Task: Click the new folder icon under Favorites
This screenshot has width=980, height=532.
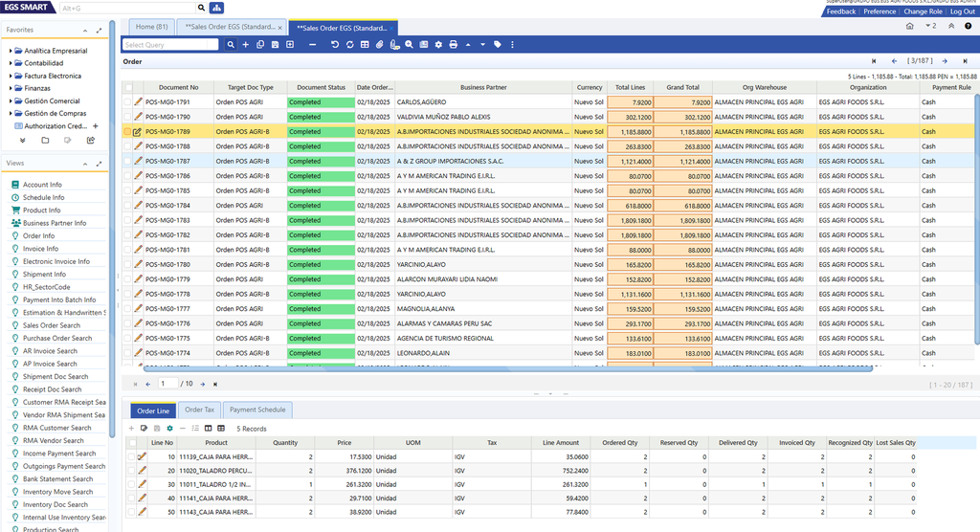Action: (x=45, y=141)
